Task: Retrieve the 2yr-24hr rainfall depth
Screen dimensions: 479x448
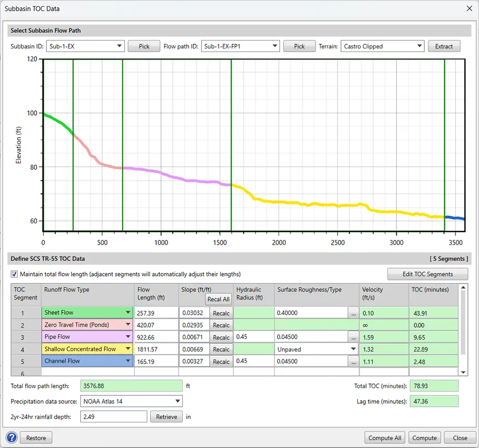Action: [167, 417]
